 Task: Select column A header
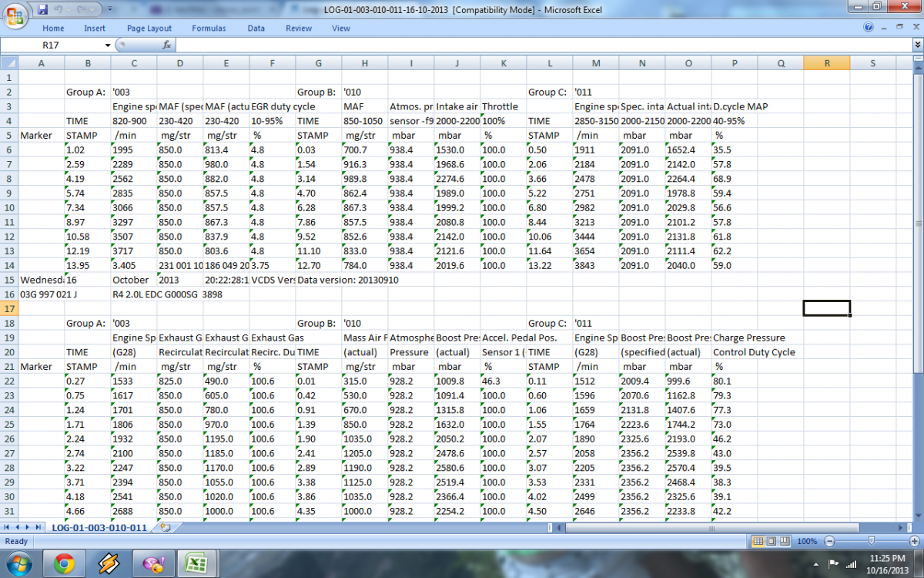[x=41, y=63]
